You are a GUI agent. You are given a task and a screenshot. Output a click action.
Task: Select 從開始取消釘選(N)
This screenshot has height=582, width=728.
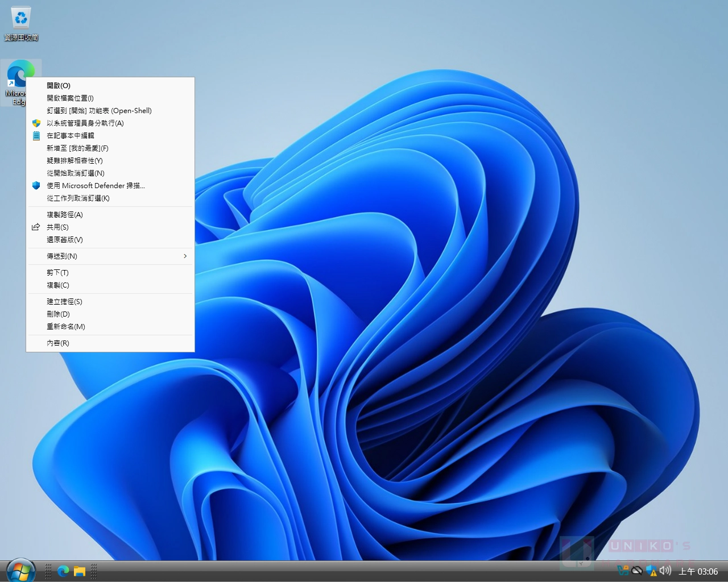[110, 173]
